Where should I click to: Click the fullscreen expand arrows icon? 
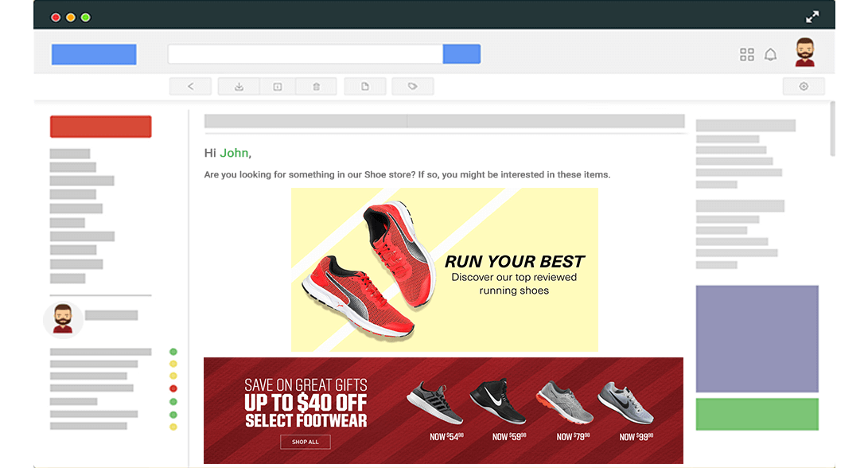click(x=812, y=18)
